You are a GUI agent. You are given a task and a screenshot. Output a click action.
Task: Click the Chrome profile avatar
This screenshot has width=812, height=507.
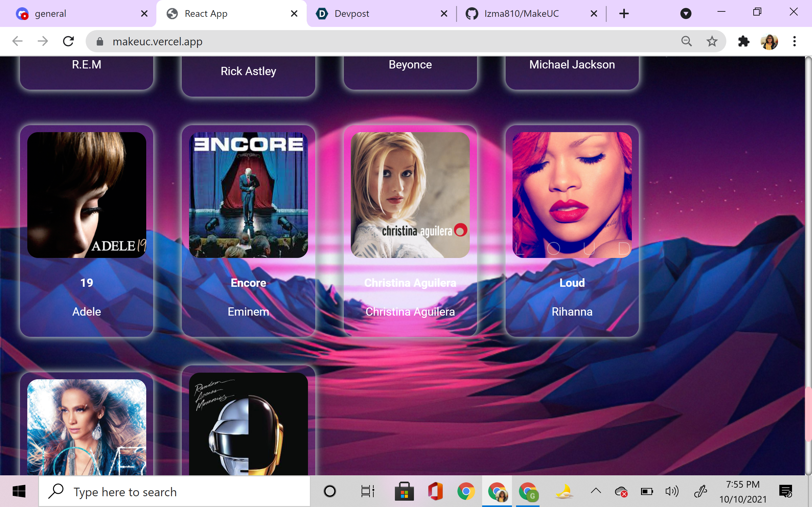coord(769,41)
